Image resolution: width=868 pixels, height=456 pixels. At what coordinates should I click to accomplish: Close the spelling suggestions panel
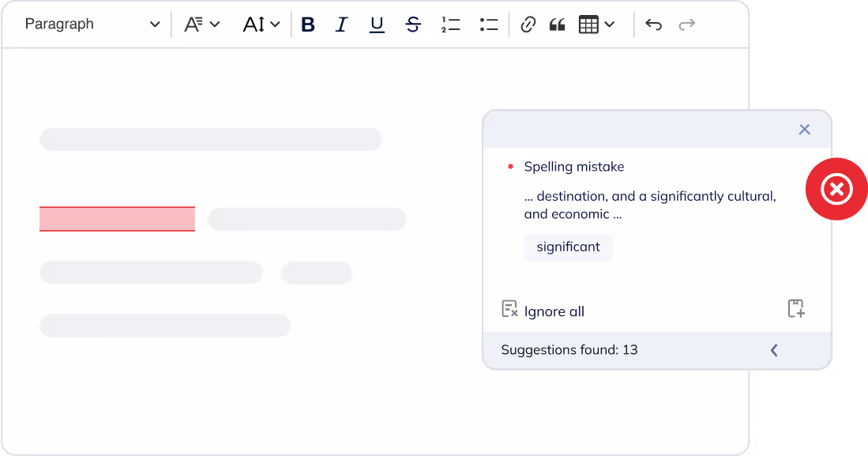[804, 130]
